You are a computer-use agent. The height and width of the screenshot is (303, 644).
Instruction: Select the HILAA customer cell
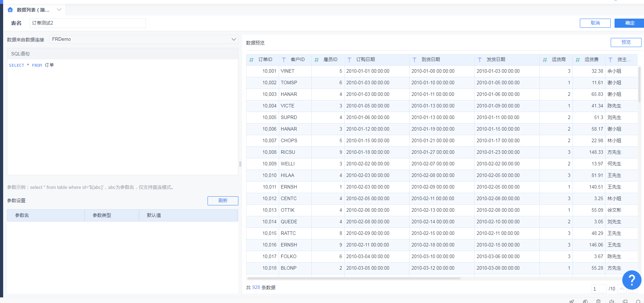point(295,176)
